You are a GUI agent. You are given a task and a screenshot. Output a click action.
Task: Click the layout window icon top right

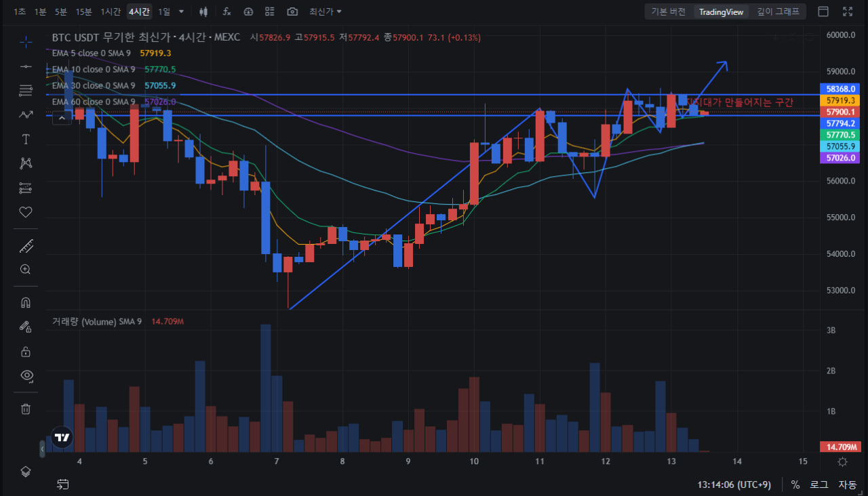tap(823, 12)
